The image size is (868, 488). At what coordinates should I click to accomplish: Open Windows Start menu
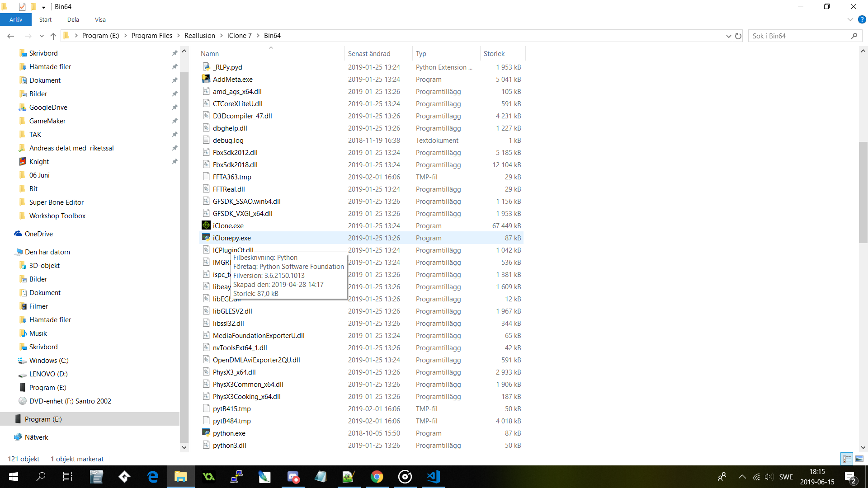[13, 477]
